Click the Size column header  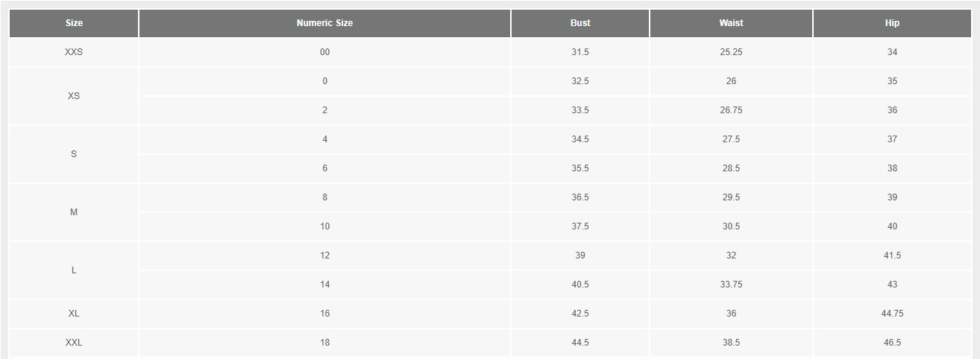click(74, 23)
